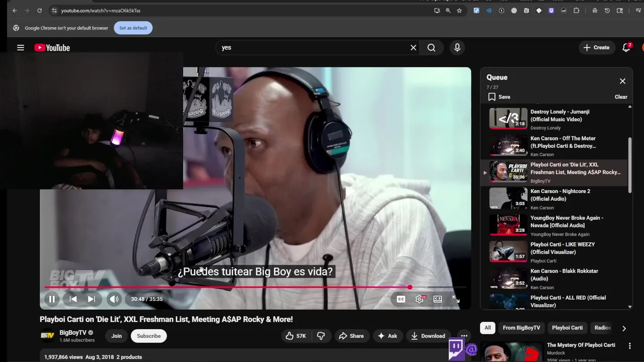
Task: Like the video (57K)
Action: 296,336
